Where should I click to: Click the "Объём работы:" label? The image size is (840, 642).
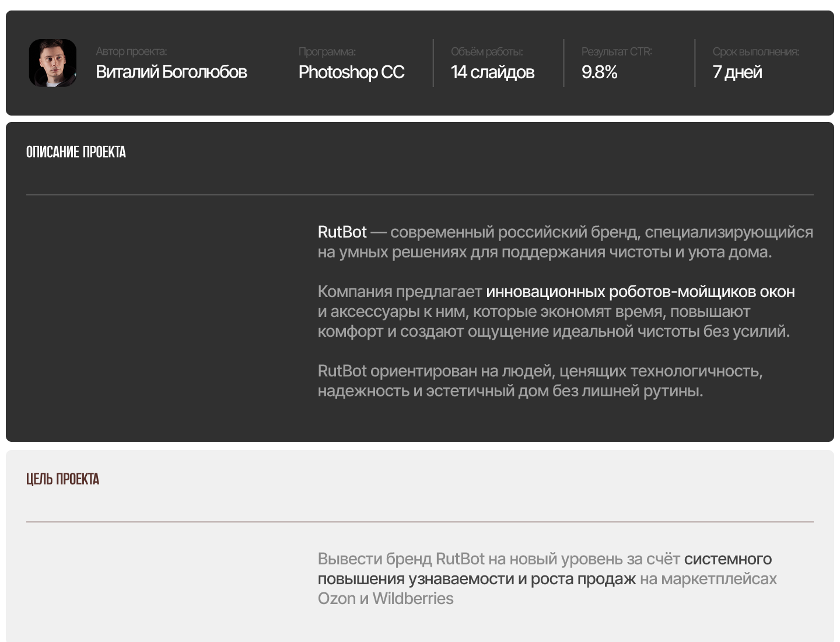(487, 52)
